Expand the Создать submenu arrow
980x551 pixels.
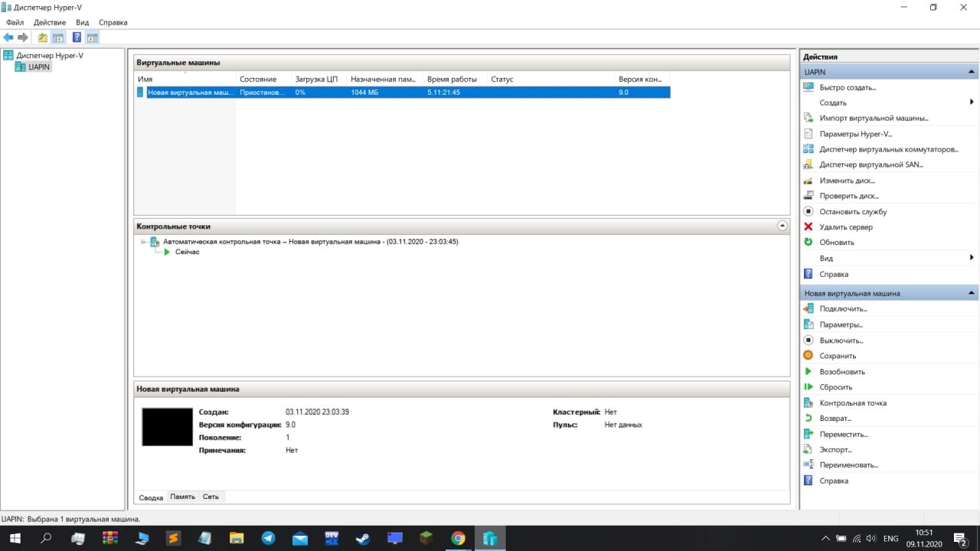click(x=972, y=103)
